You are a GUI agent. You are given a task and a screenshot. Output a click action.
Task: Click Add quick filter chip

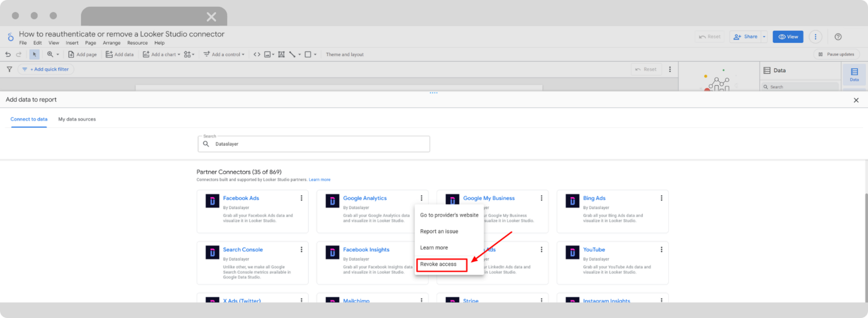click(x=46, y=69)
